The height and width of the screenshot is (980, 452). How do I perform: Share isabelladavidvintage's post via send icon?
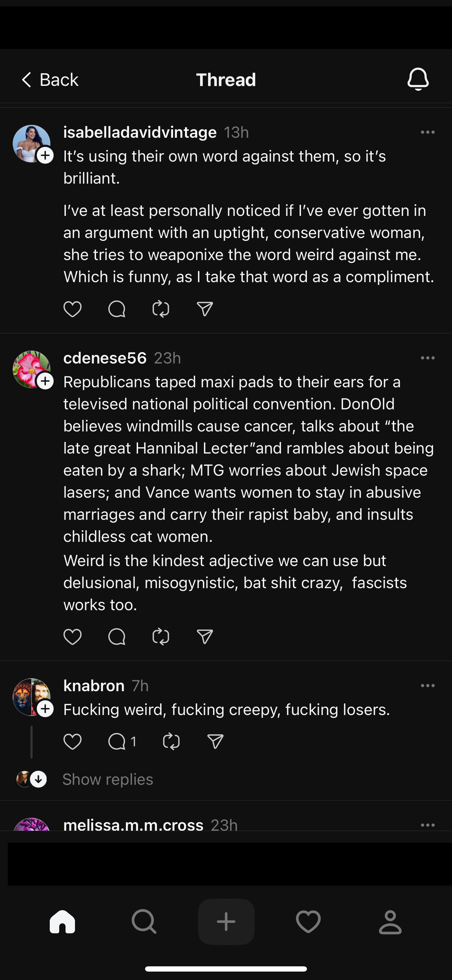pyautogui.click(x=205, y=309)
